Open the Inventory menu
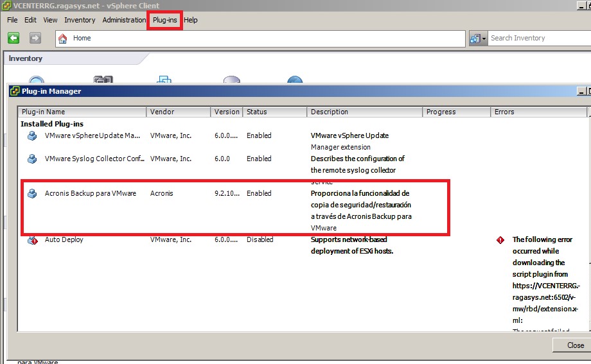 (80, 20)
